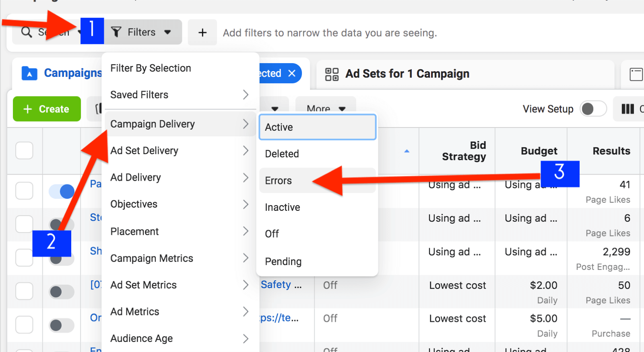The width and height of the screenshot is (644, 352).
Task: Open the Filters dropdown
Action: 142,32
